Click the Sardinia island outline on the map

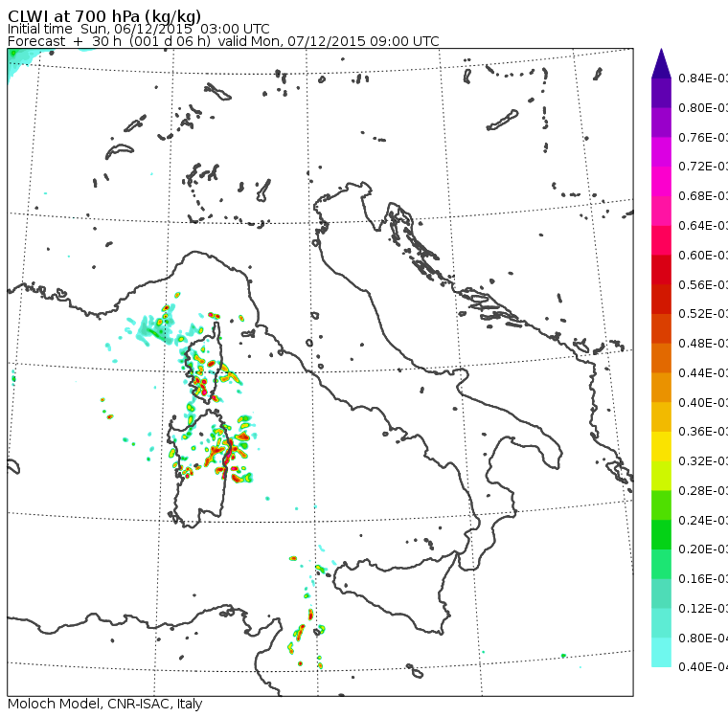(199, 469)
